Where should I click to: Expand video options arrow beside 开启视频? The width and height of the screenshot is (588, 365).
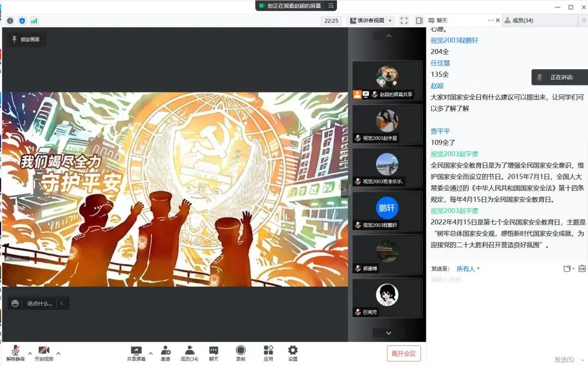(x=58, y=353)
